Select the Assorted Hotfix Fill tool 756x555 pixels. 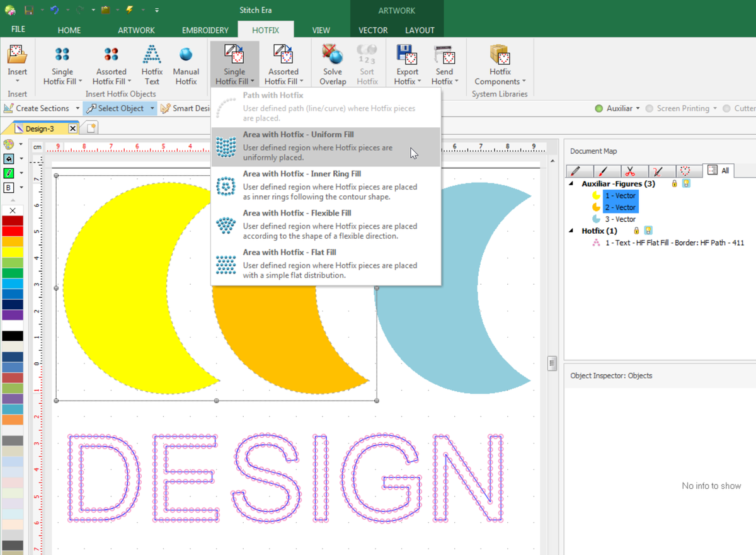pyautogui.click(x=111, y=63)
